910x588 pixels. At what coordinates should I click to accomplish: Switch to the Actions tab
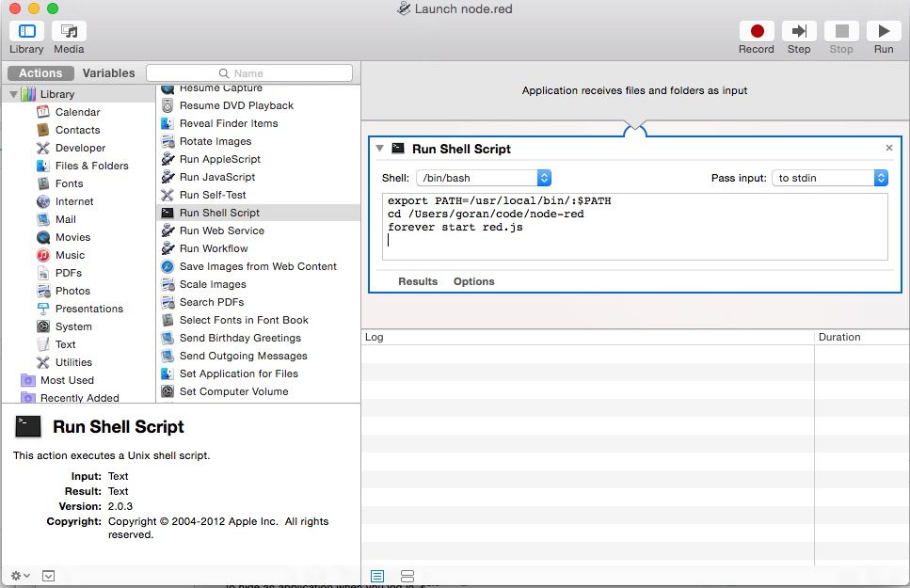tap(40, 73)
